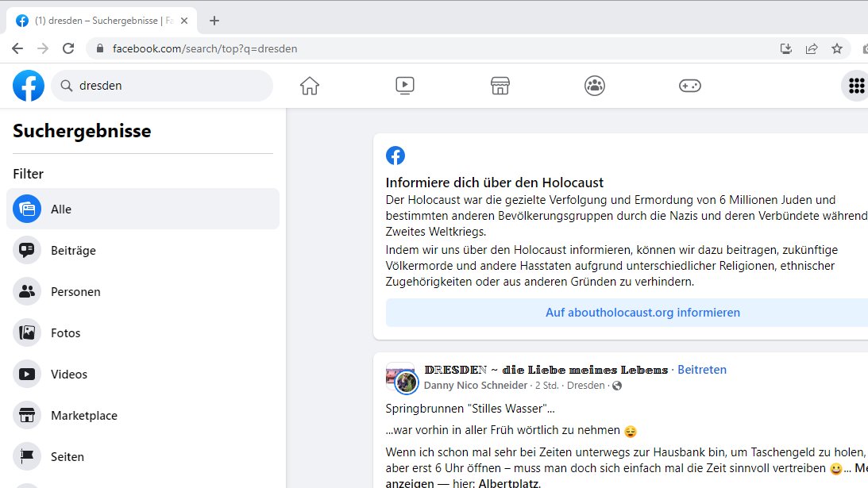The width and height of the screenshot is (868, 488).
Task: Click Auf aboutholocaust.org informieren button
Action: [x=642, y=312]
